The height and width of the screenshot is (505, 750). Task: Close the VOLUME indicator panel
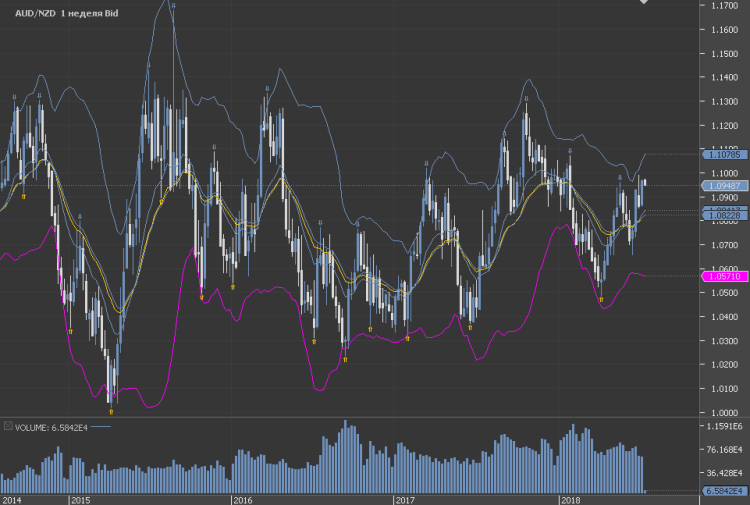tap(8, 426)
